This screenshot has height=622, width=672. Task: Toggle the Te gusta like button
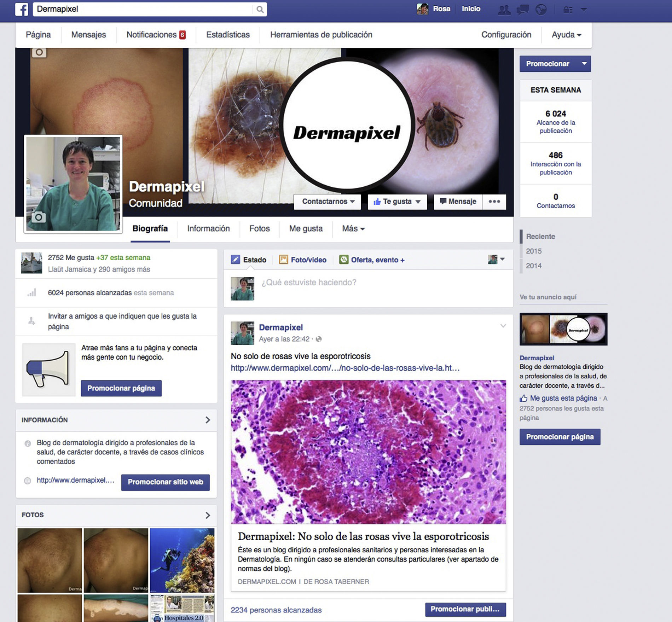397,202
